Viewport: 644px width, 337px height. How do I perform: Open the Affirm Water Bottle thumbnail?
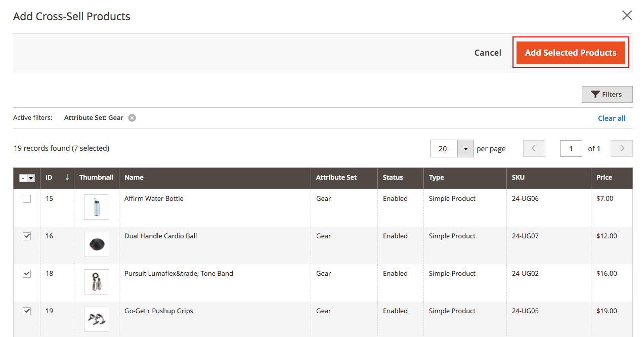96,206
